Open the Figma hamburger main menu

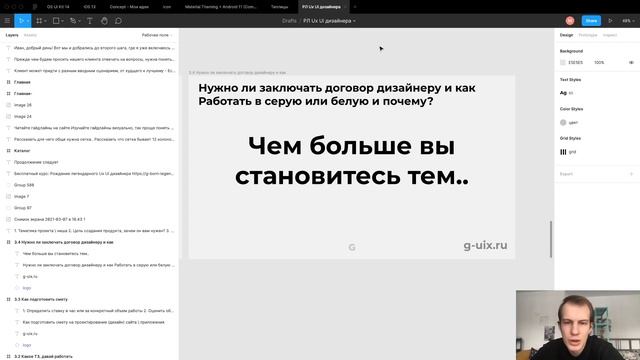tap(7, 20)
